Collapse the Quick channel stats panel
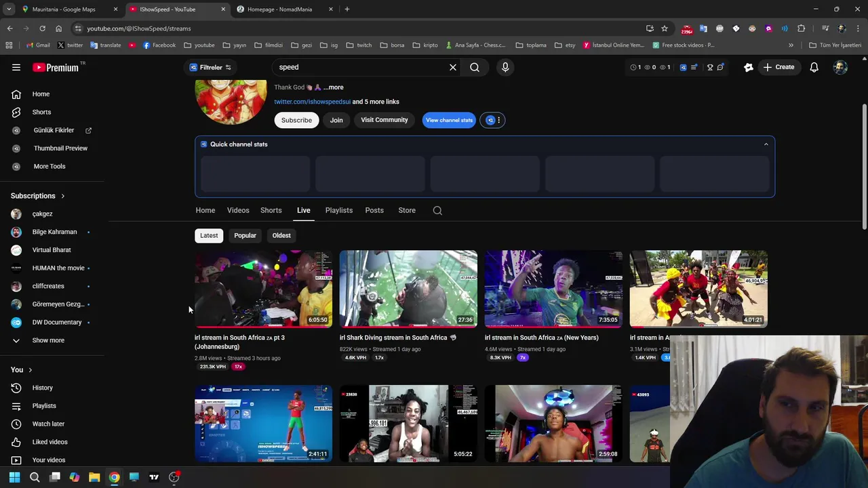Viewport: 868px width, 488px height. click(766, 144)
